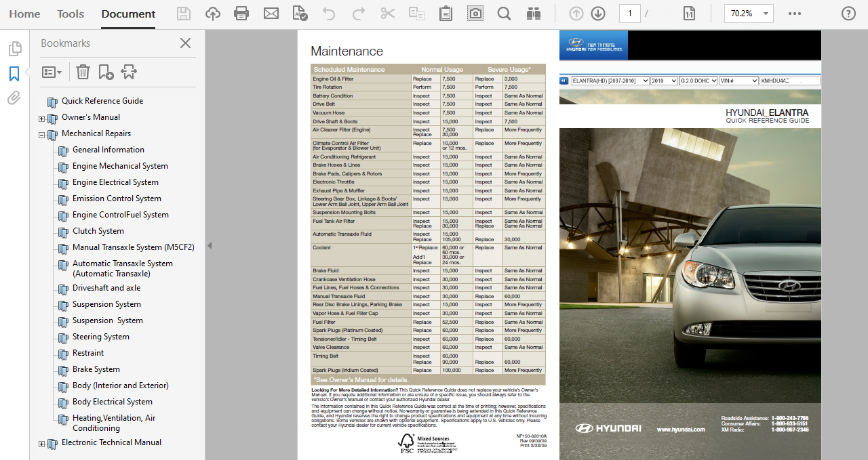This screenshot has height=460, width=868.
Task: Switch to the Home tab
Action: click(x=24, y=14)
